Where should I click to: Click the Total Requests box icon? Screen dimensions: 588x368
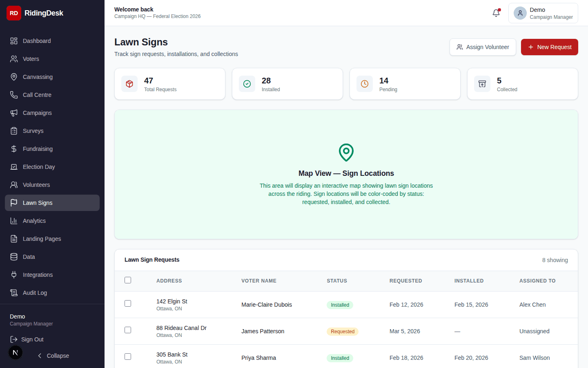[x=129, y=84]
